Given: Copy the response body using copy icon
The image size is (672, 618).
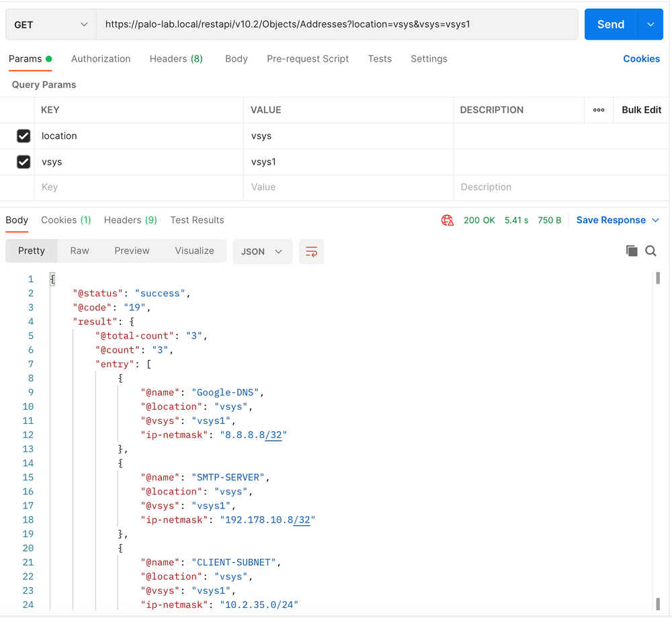Looking at the screenshot, I should pyautogui.click(x=632, y=250).
